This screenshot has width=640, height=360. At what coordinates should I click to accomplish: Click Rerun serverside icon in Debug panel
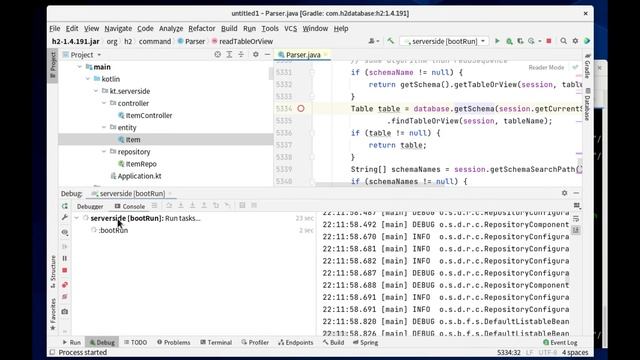click(x=64, y=206)
